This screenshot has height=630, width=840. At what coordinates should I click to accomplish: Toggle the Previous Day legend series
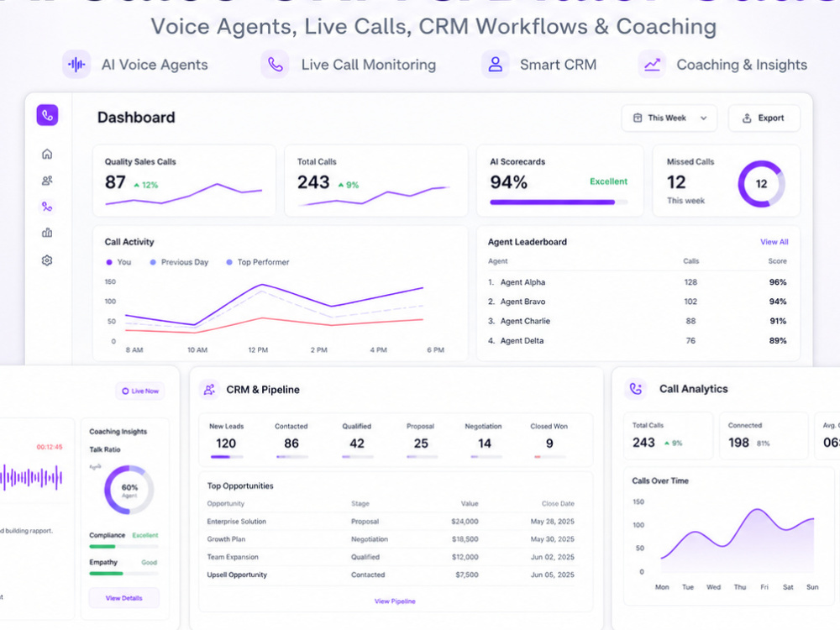pyautogui.click(x=179, y=262)
